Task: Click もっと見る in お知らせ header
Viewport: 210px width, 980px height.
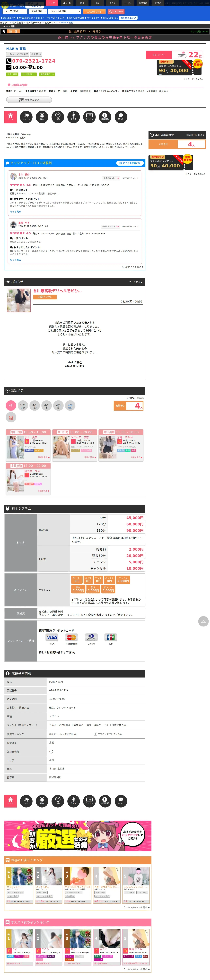Action: [136, 282]
